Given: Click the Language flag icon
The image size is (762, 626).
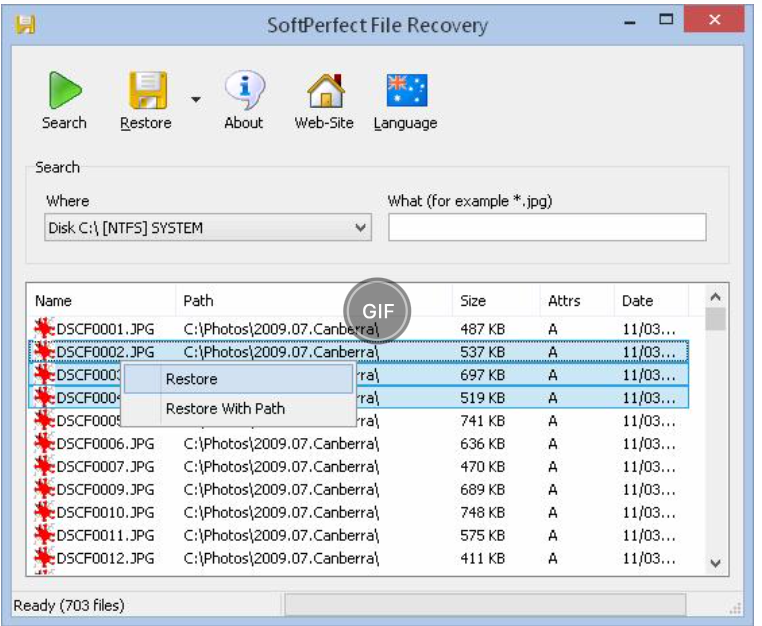Looking at the screenshot, I should coord(406,91).
